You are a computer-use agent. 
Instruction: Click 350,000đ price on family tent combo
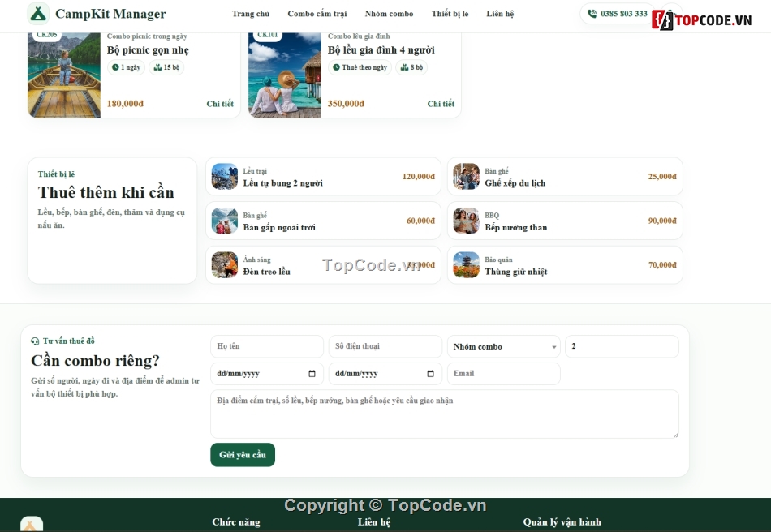coord(347,104)
